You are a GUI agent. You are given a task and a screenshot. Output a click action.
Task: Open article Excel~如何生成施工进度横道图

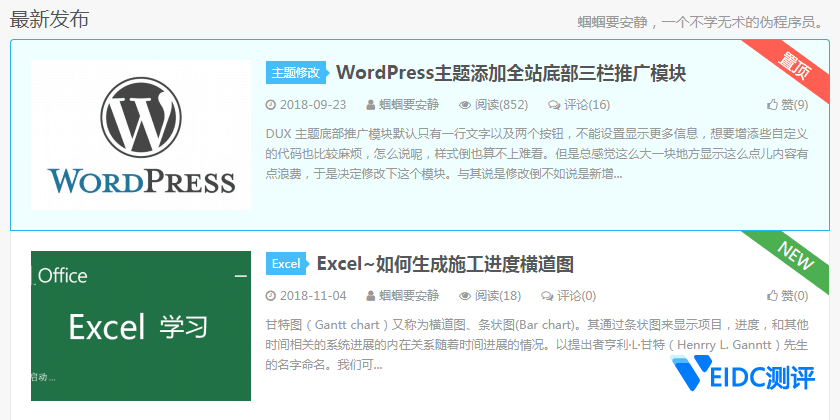(445, 264)
